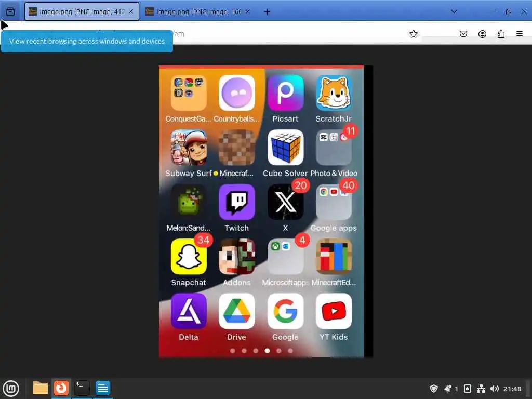Click the Photo & Video folder
This screenshot has width=532, height=399.
334,148
